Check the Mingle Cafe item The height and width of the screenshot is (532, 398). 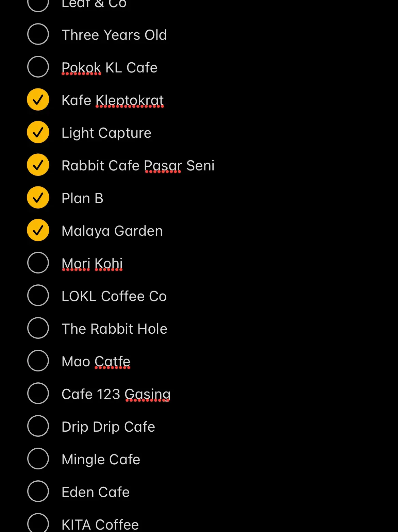[x=38, y=459]
